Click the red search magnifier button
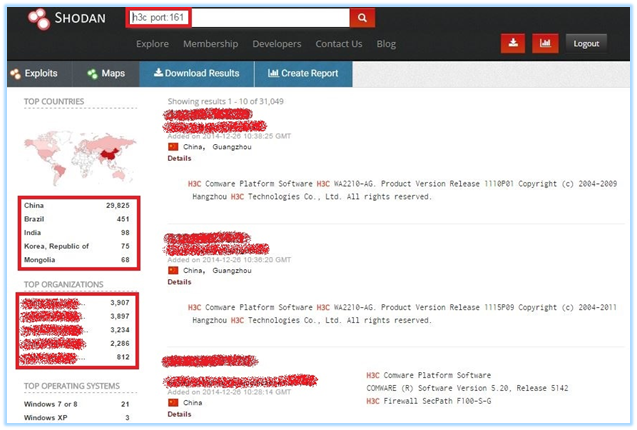Screen dimensions: 637x430 tap(362, 17)
